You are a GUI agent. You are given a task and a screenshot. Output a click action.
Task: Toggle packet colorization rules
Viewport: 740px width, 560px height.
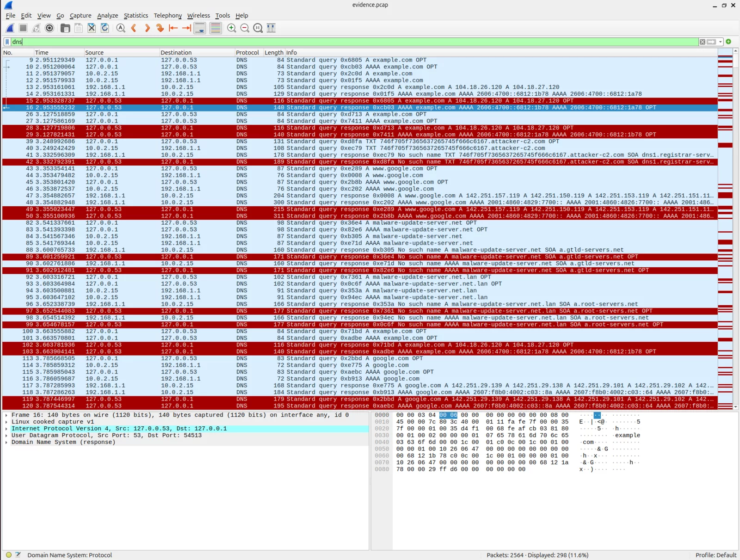[216, 28]
